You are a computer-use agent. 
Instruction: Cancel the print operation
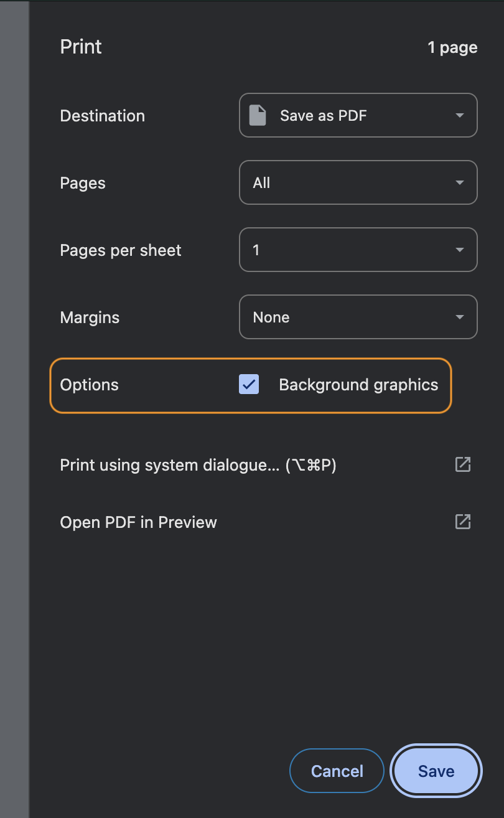(x=337, y=771)
